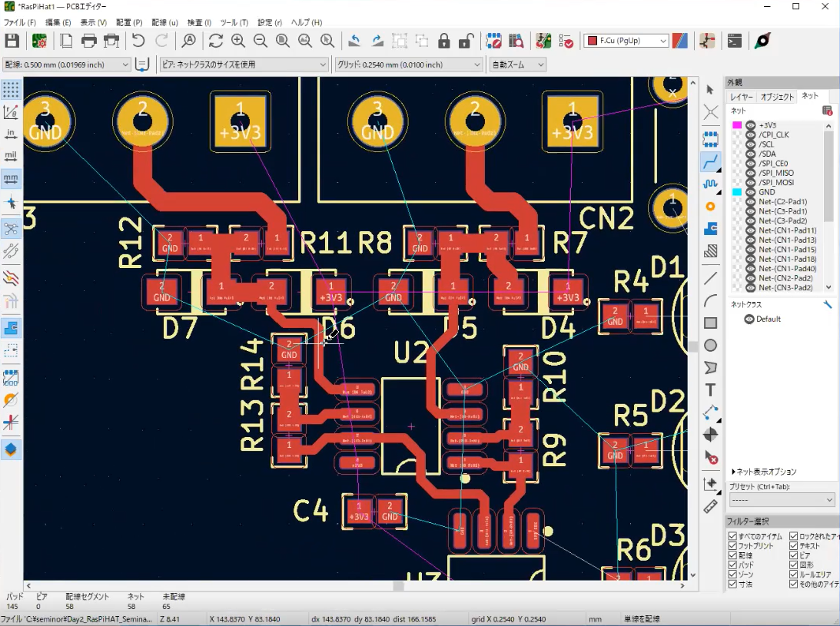Screen dimensions: 840x626
Task: Click the +3V3 magenta color swatch
Action: tap(737, 124)
